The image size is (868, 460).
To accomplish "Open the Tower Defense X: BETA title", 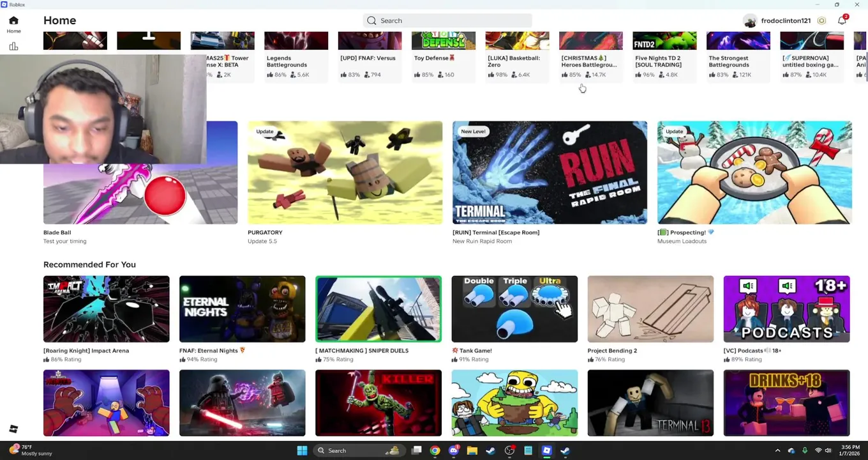I will (x=227, y=61).
